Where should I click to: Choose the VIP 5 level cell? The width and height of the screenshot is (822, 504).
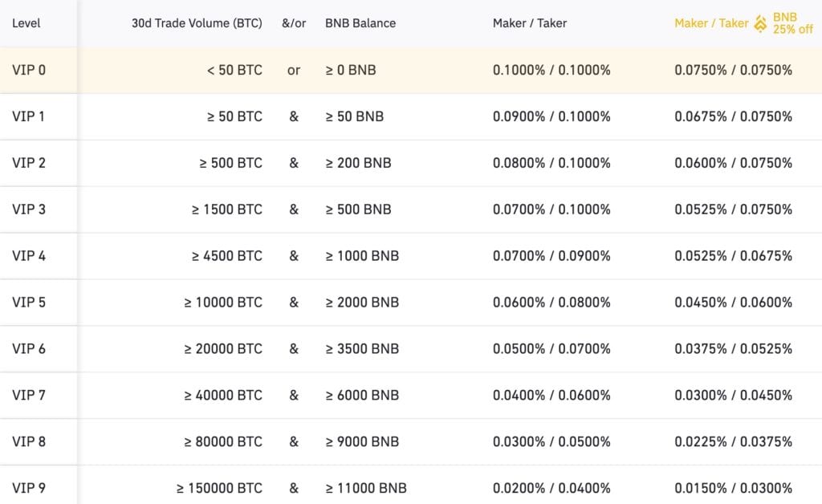coord(29,303)
